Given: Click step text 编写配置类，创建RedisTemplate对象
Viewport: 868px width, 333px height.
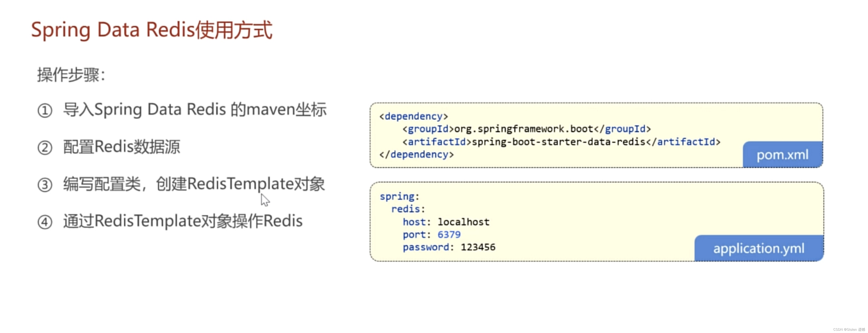Looking at the screenshot, I should (x=194, y=184).
